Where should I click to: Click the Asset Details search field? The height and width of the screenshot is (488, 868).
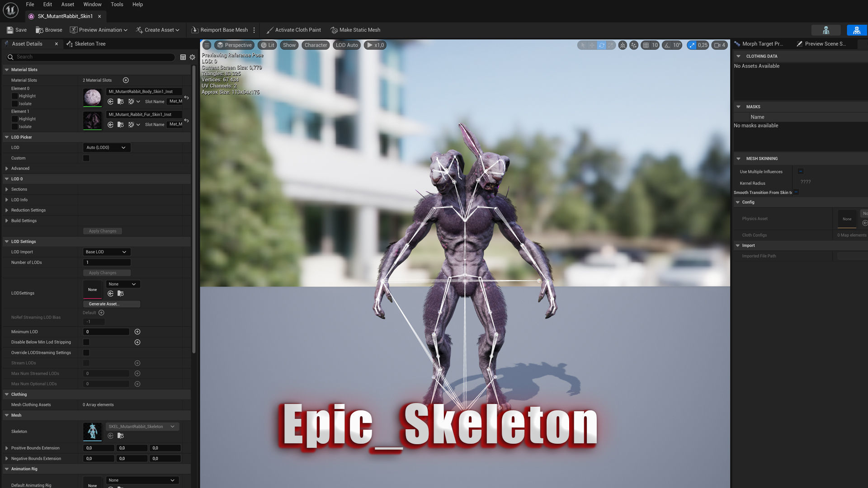[x=90, y=57]
